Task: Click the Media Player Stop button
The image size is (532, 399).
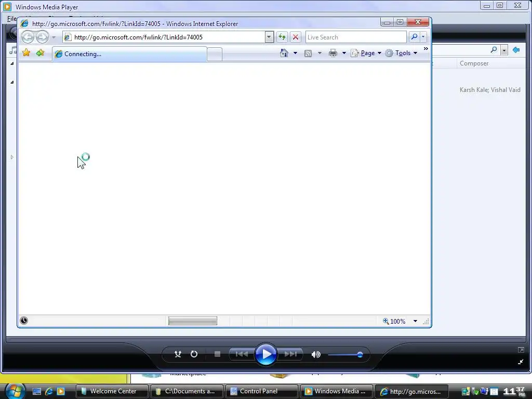Action: coord(218,354)
